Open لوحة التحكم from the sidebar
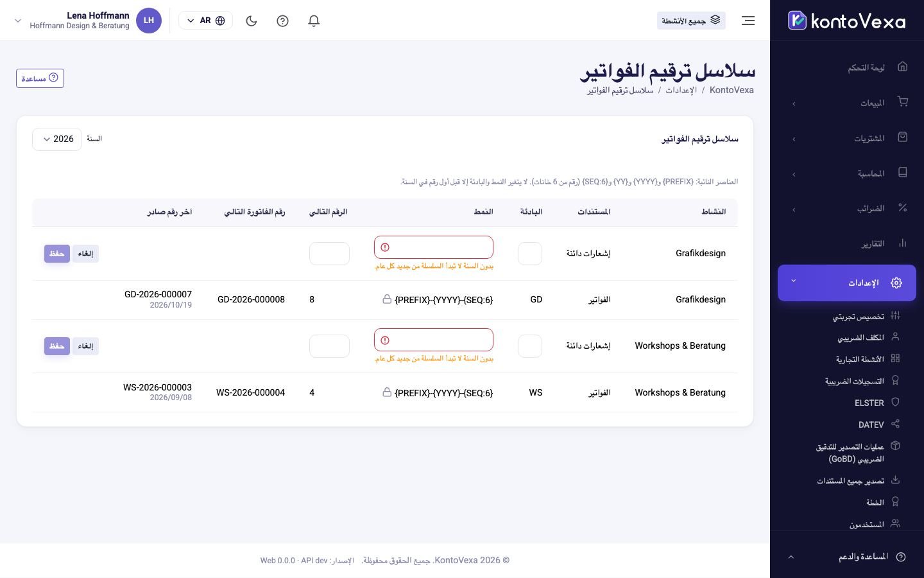The image size is (924, 578). [846, 67]
